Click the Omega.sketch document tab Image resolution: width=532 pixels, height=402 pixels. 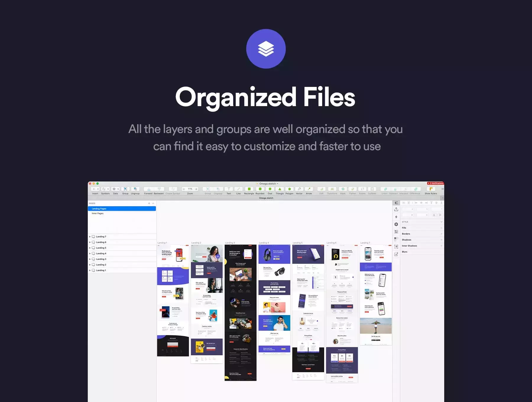pos(266,198)
